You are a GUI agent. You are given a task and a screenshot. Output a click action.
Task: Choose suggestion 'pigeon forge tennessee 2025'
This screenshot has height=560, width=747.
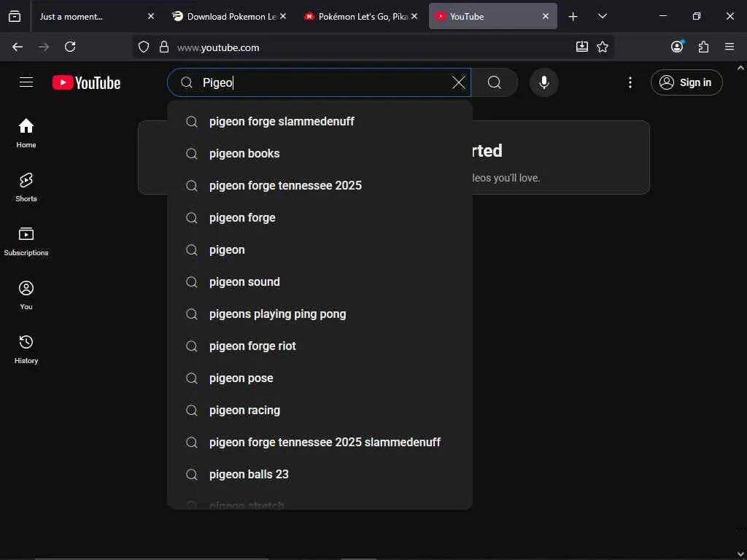click(x=320, y=185)
